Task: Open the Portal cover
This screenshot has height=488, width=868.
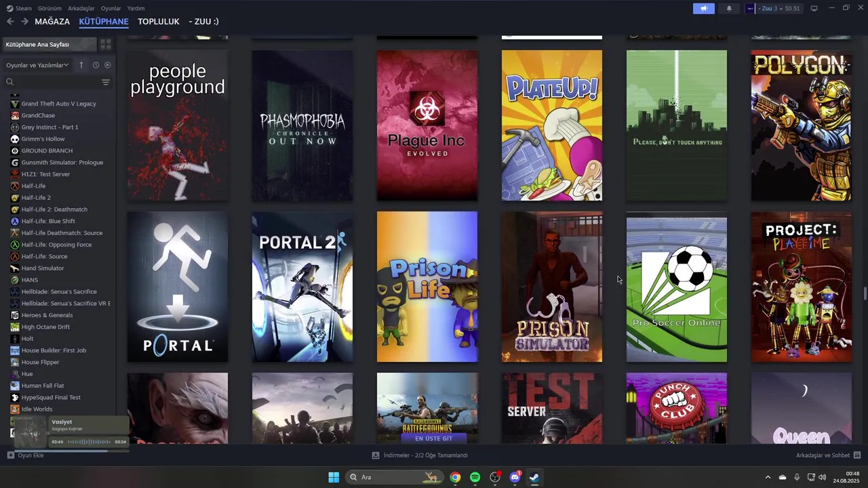Action: (x=178, y=287)
